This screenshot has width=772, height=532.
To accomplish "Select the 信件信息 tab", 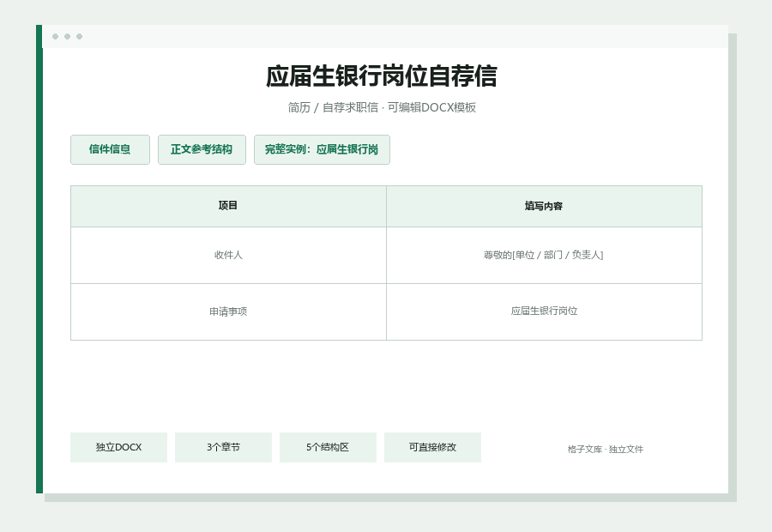I will click(x=110, y=150).
